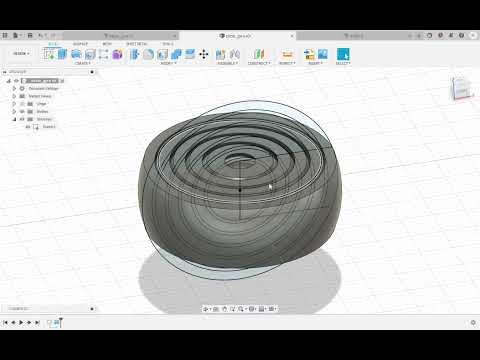Open the purple Create Form tool
The image size is (480, 360).
tap(117, 54)
